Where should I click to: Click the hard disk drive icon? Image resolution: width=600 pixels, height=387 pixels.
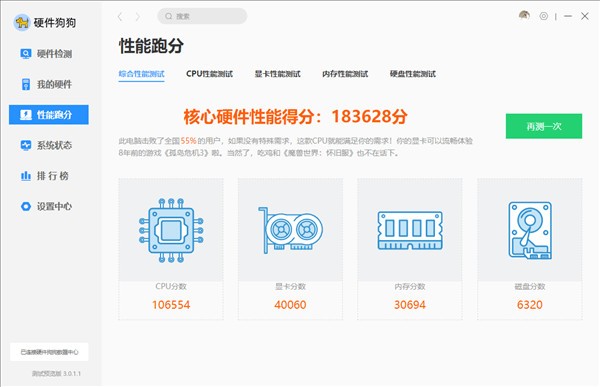pos(530,230)
